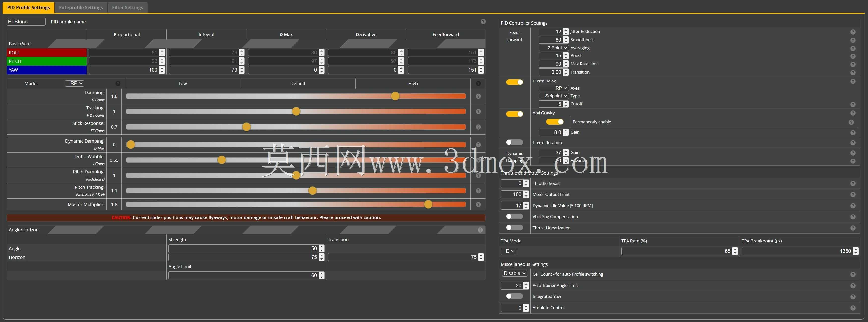Open the TPA Mode dropdown
868x322 pixels.
coord(508,251)
